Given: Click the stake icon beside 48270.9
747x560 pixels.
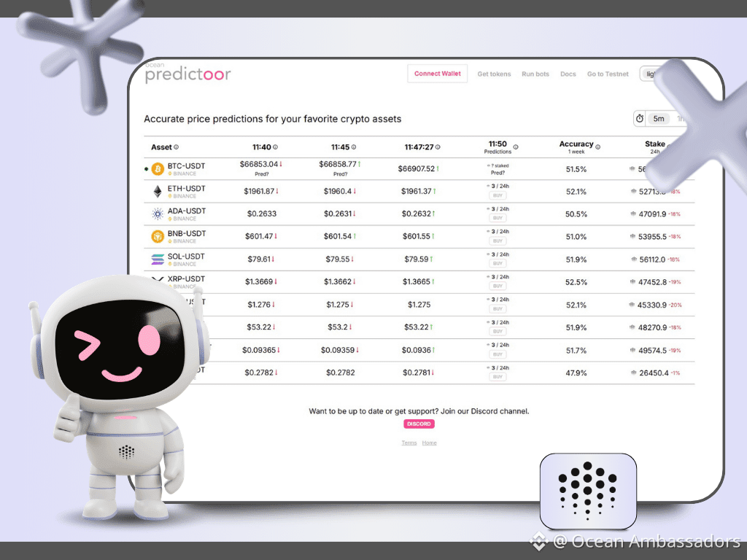Looking at the screenshot, I should point(632,327).
